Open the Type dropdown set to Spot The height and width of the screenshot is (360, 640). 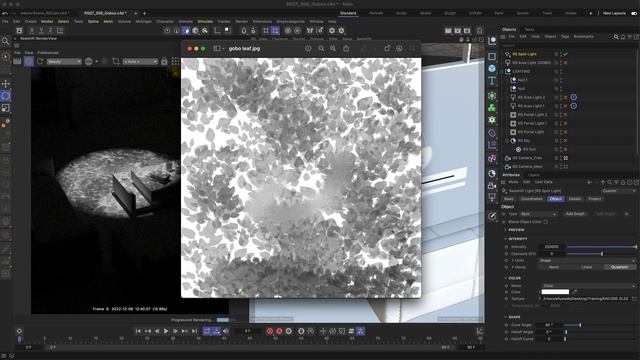point(538,214)
